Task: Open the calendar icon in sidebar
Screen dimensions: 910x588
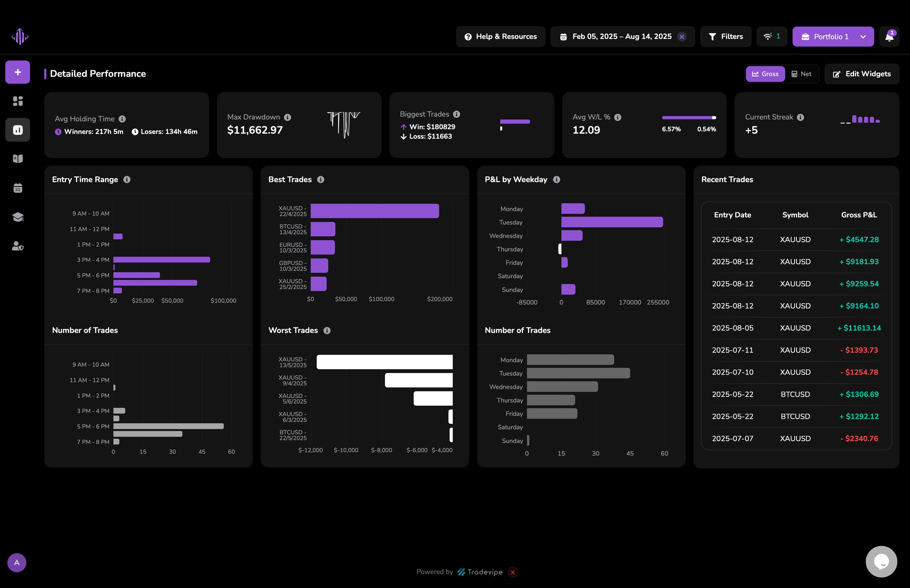Action: point(18,188)
